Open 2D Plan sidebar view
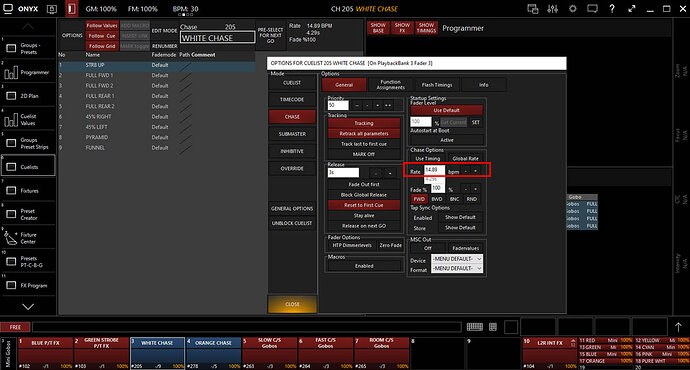Viewport: 690px width, 370px height. click(28, 96)
